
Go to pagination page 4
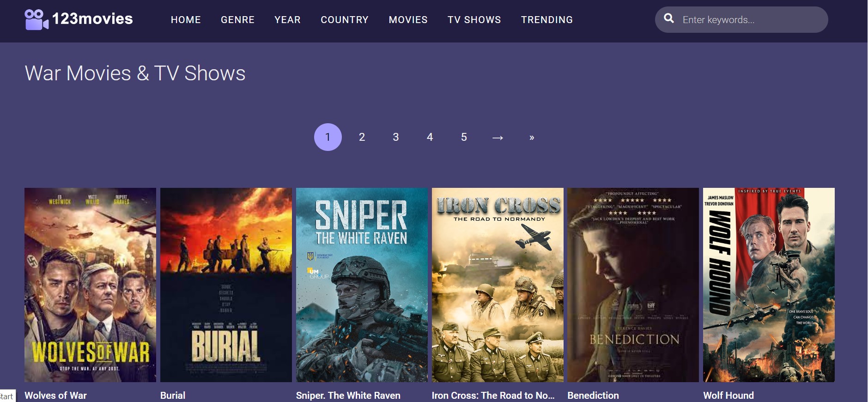click(x=430, y=137)
